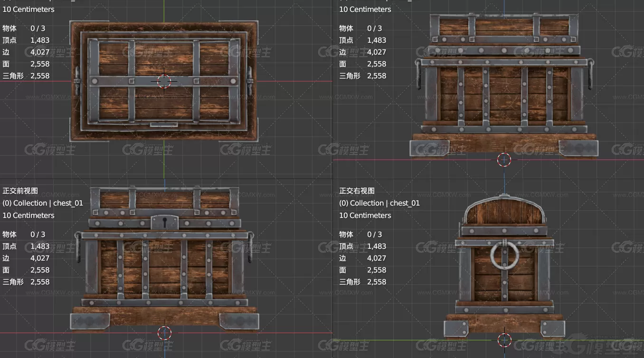Viewport: 644px width, 358px height.
Task: Click the 边 4,027 stat in 正交右视图
Action: click(362, 258)
